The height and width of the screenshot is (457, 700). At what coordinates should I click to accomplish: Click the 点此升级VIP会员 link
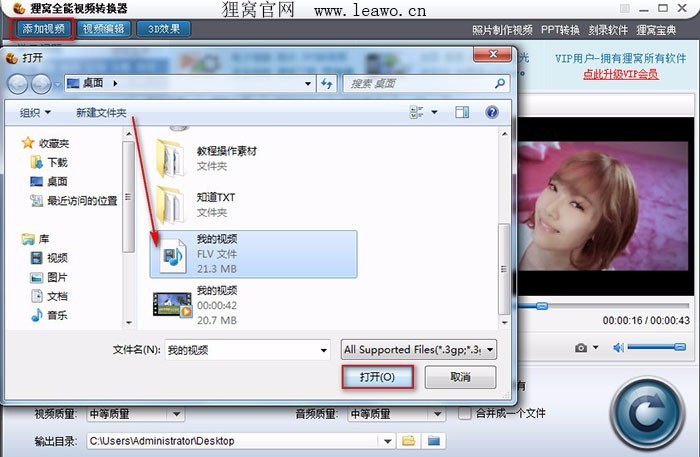tap(621, 74)
